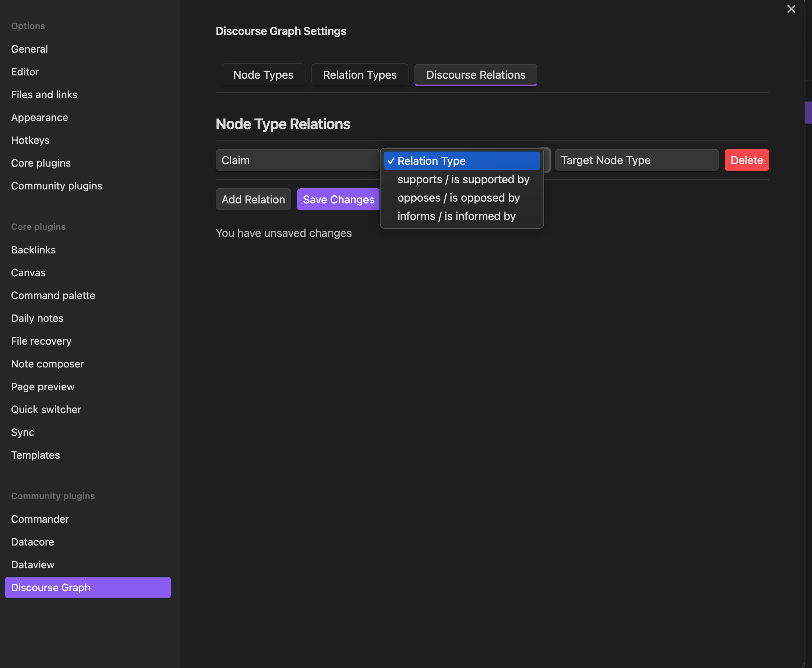Pick 'informs / is informed by' option
This screenshot has width=812, height=668.
[456, 216]
